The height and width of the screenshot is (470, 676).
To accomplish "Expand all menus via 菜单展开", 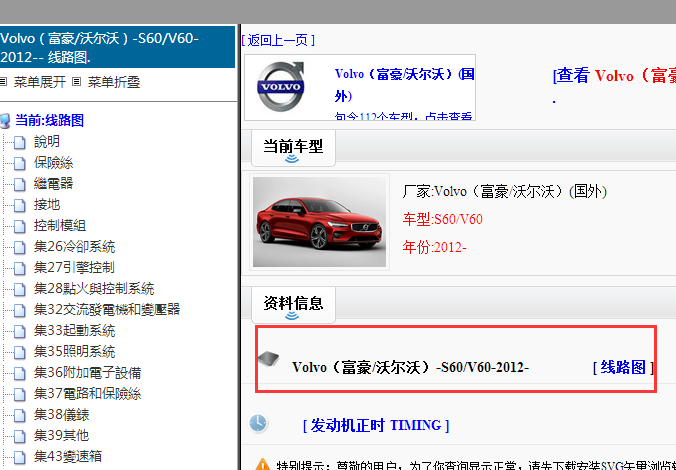I will coord(40,82).
